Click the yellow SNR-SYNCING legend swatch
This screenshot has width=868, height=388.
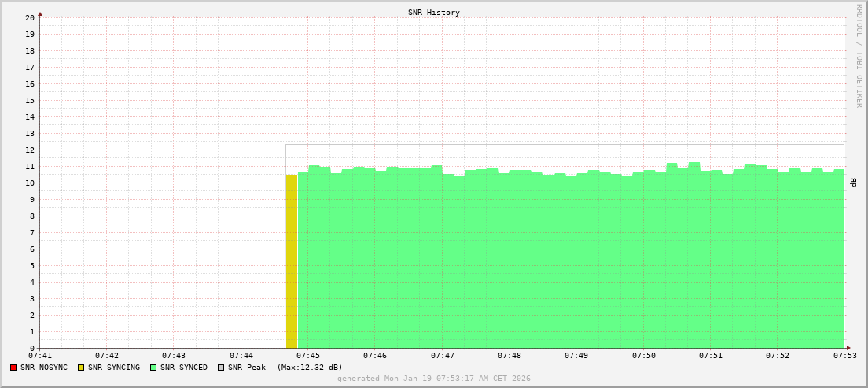click(80, 368)
